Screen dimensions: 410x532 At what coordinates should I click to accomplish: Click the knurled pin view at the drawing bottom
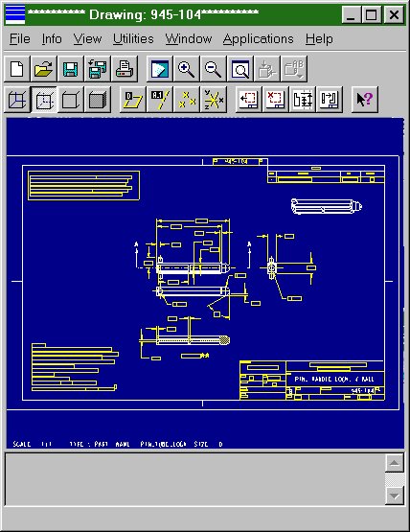click(193, 340)
